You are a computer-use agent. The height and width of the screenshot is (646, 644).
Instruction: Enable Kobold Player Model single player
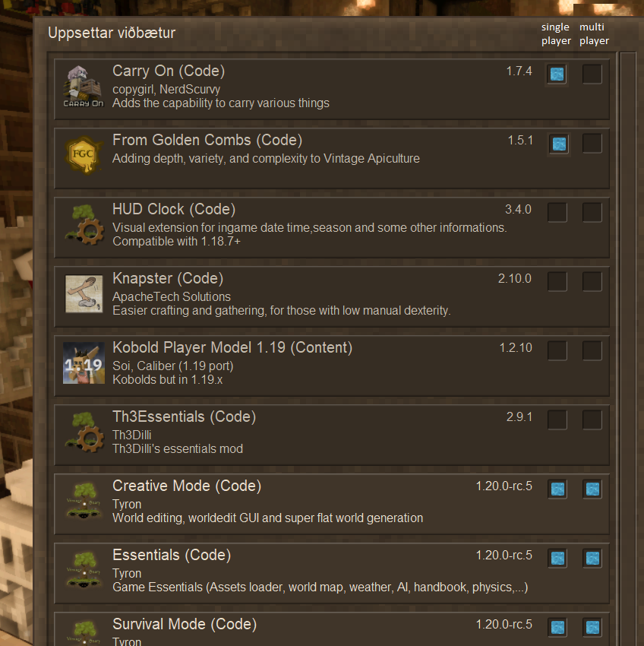pyautogui.click(x=557, y=351)
